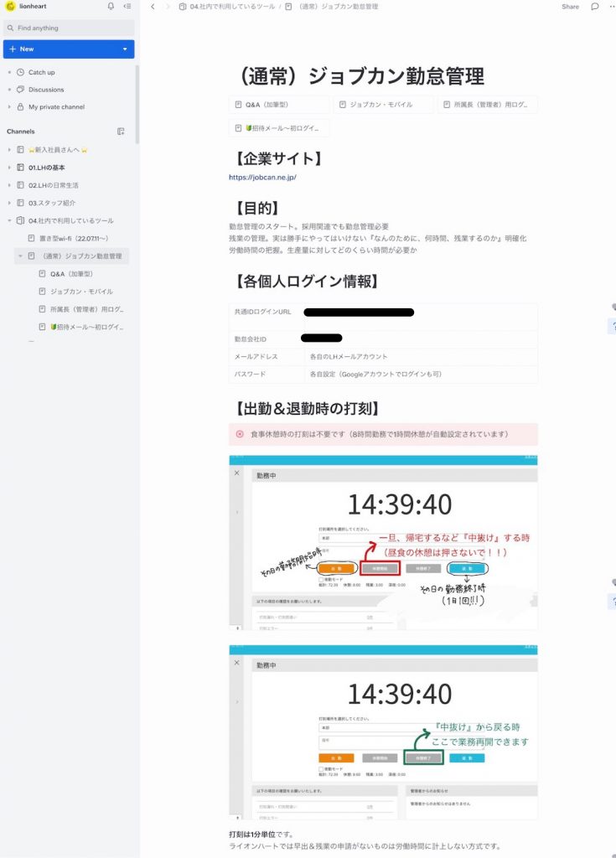Open the ジョブカン・モバイル subpage card
Image resolution: width=616 pixels, height=858 pixels.
(383, 105)
